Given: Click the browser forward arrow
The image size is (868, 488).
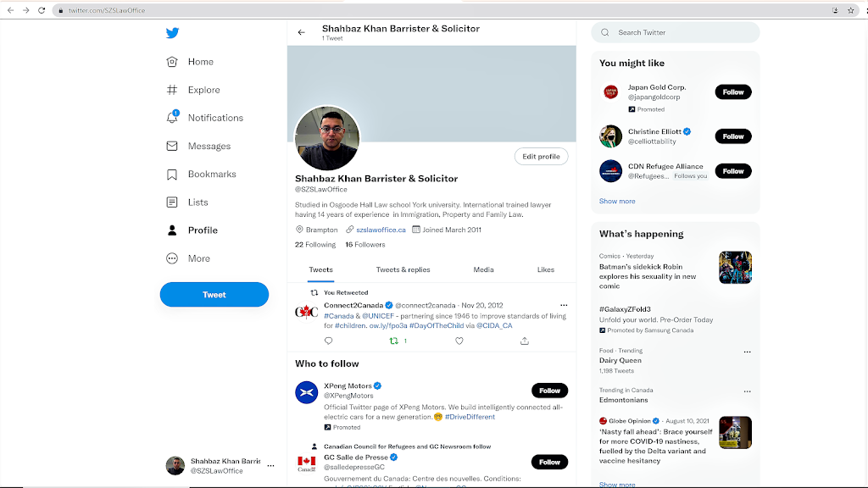Looking at the screenshot, I should pyautogui.click(x=26, y=10).
